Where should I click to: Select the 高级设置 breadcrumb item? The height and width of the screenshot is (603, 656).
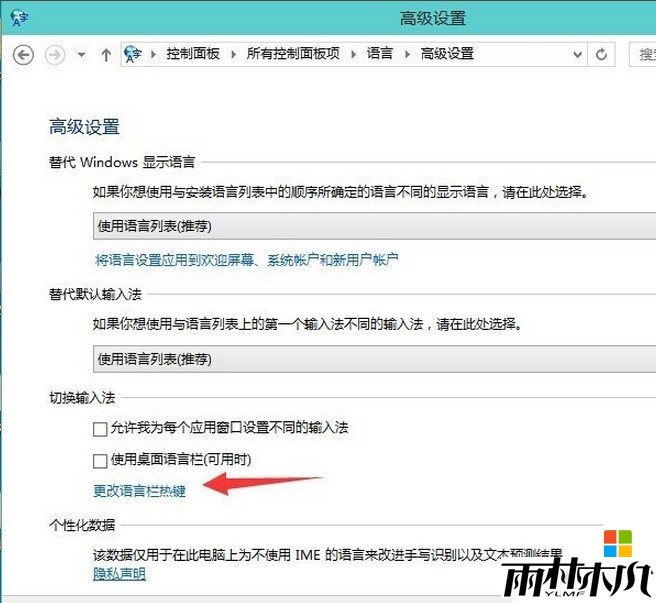tap(447, 54)
